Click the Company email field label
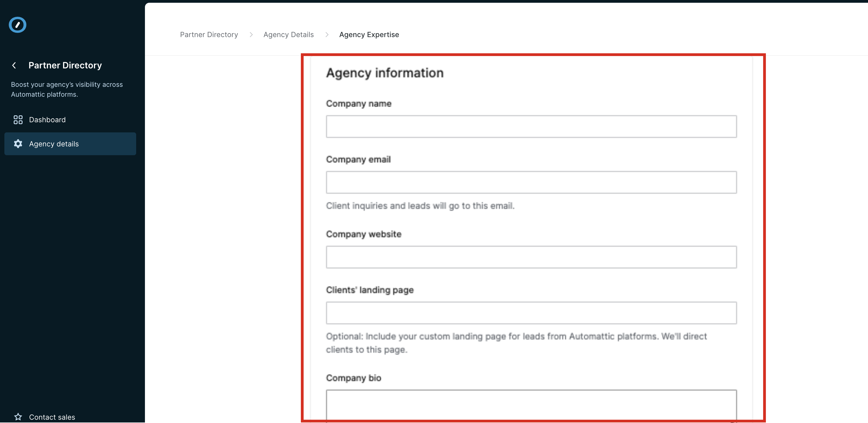 (358, 159)
